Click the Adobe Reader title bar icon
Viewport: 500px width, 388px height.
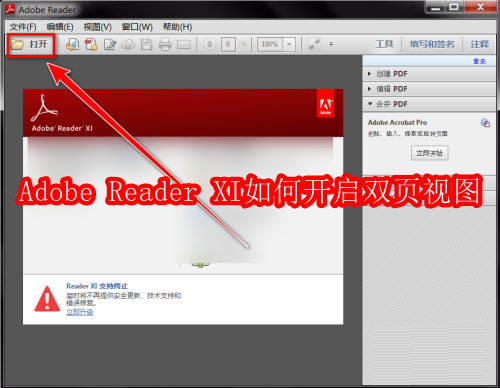[x=10, y=9]
